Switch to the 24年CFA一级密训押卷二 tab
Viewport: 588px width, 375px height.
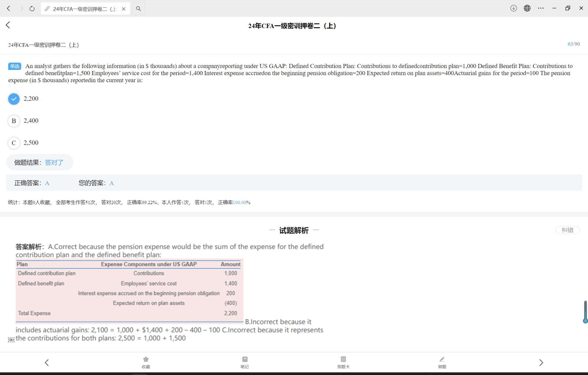click(x=81, y=9)
